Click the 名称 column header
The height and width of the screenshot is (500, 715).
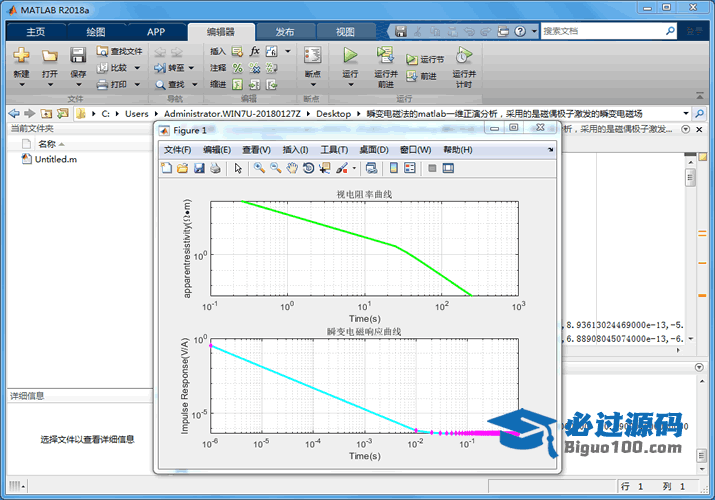click(47, 144)
